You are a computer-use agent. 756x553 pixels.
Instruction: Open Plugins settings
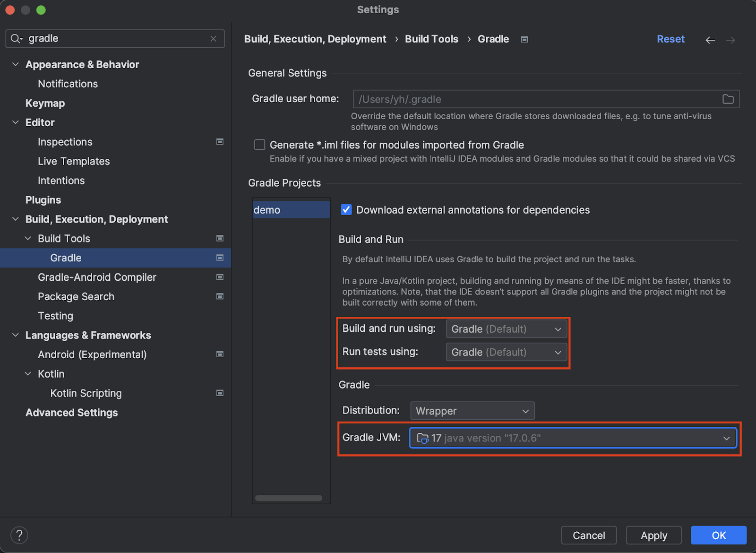(x=43, y=200)
